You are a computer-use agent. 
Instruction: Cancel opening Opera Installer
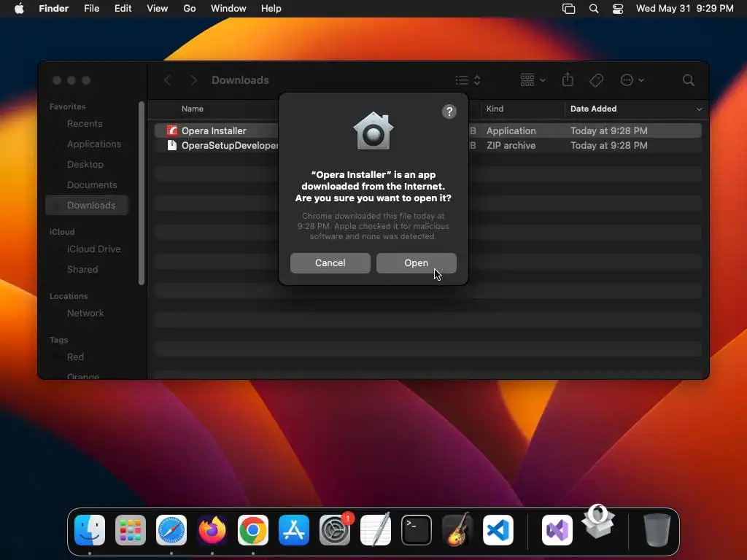(x=330, y=262)
